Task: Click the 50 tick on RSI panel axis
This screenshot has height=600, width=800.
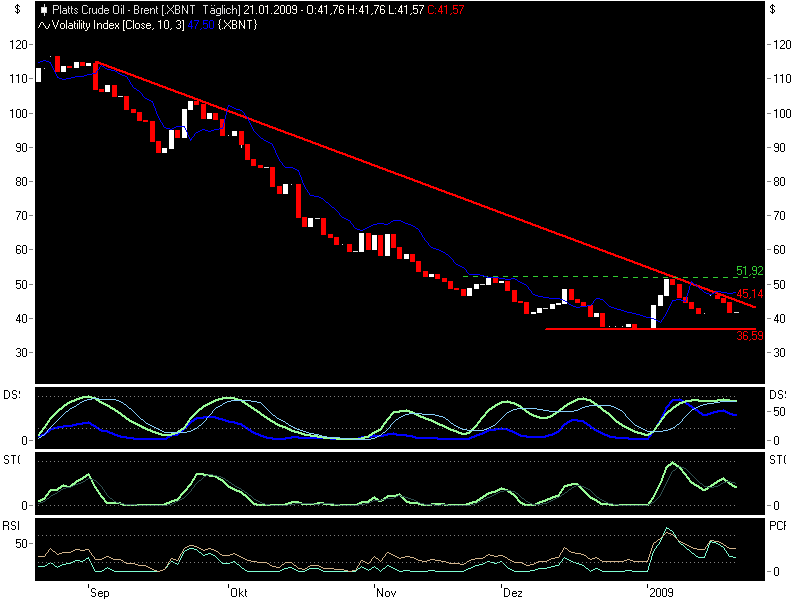Action: (x=21, y=544)
